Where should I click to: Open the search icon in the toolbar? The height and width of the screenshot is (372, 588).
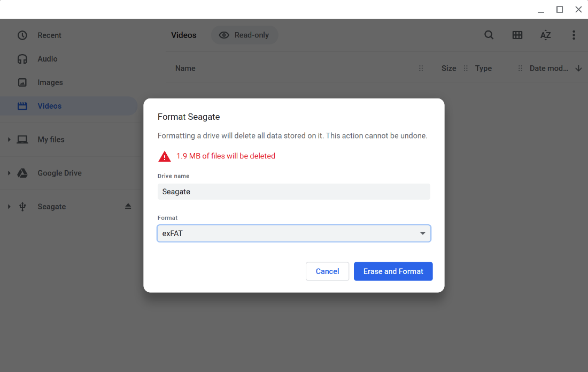(489, 35)
